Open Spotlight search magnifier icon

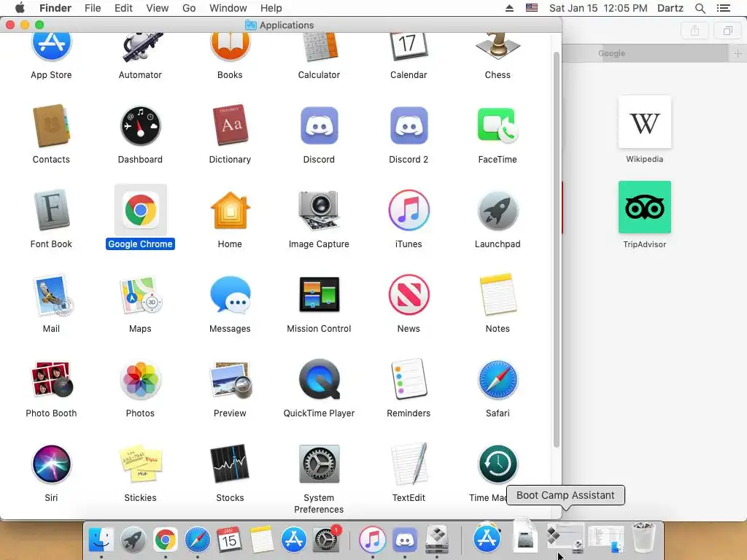pyautogui.click(x=700, y=8)
